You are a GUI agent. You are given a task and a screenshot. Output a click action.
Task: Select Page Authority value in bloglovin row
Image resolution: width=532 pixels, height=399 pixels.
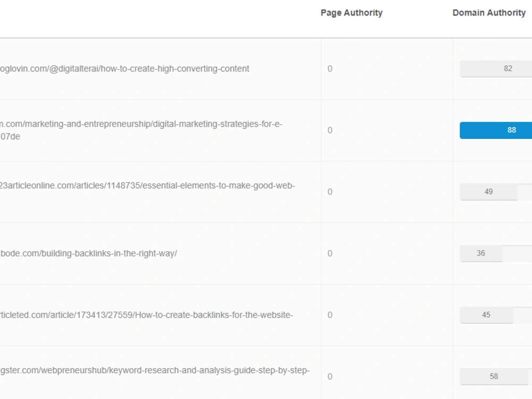[x=330, y=69]
